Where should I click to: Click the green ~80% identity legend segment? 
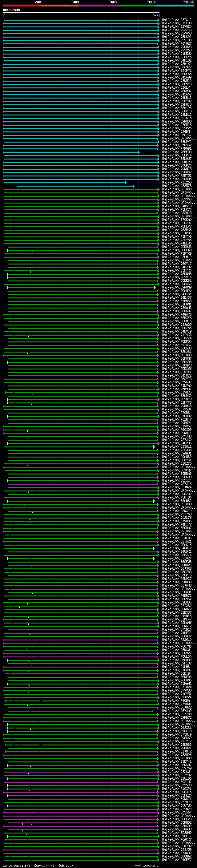click(137, 6)
